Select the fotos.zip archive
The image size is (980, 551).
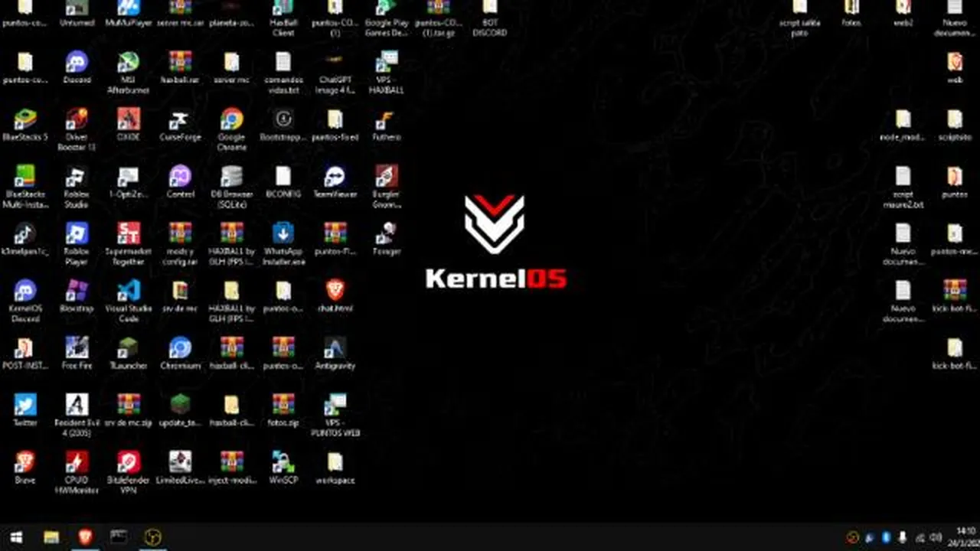(283, 410)
